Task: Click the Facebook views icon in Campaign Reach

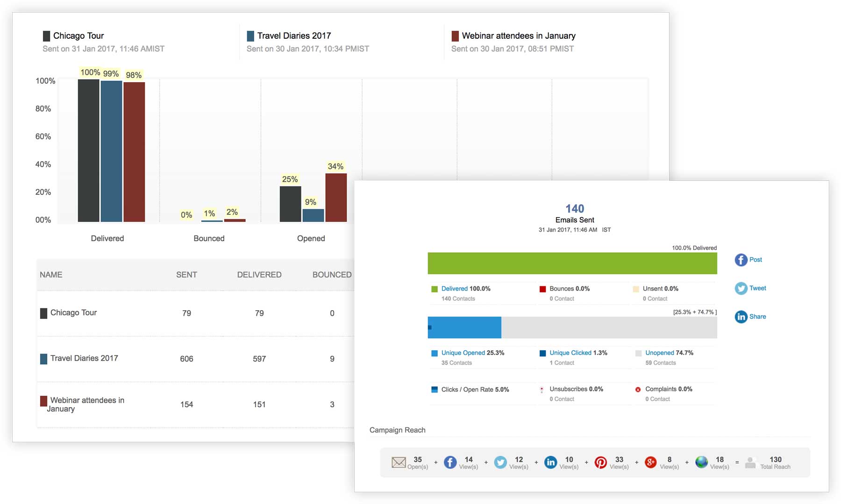Action: point(450,462)
